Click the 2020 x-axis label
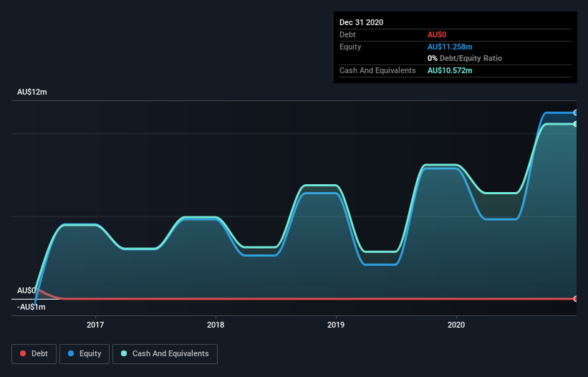Screen dimensions: 588x377 tap(456, 325)
